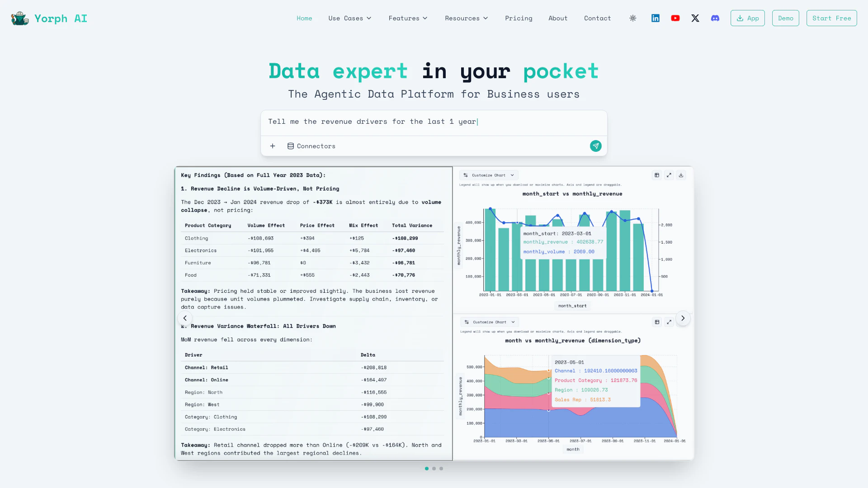
Task: Open the Discord community icon
Action: tap(715, 18)
